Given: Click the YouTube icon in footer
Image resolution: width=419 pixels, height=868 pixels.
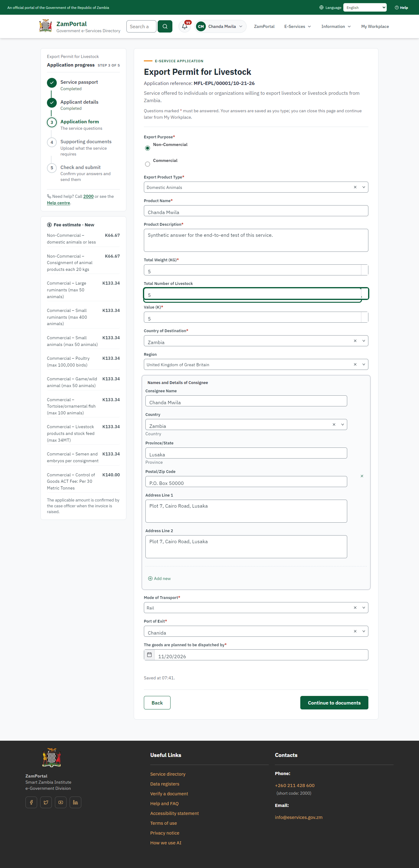Looking at the screenshot, I should (x=61, y=802).
